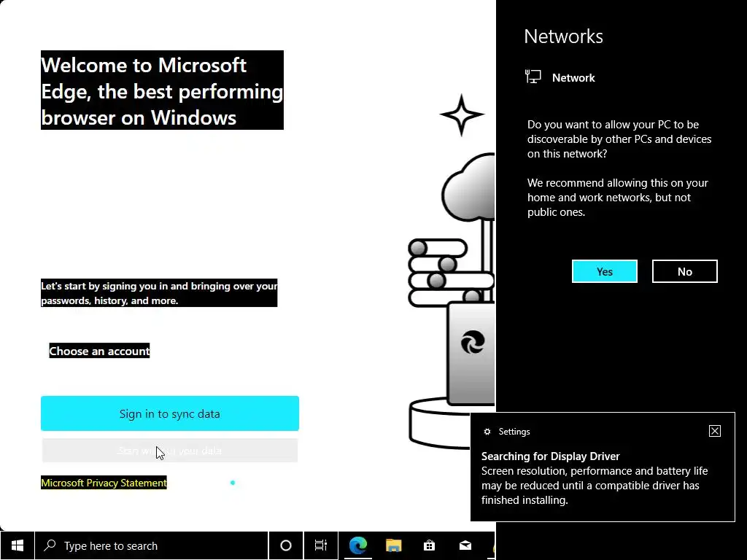Click the Cortana circle icon on taskbar
747x560 pixels.
pyautogui.click(x=286, y=545)
